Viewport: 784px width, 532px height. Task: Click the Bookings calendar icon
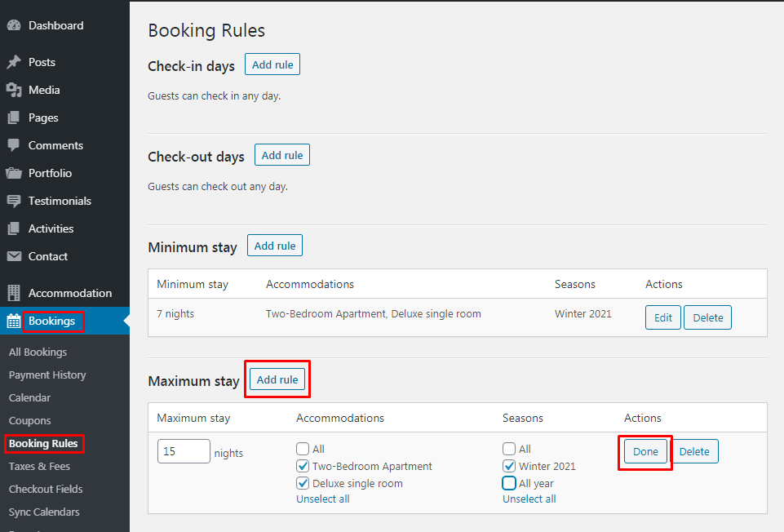(14, 321)
